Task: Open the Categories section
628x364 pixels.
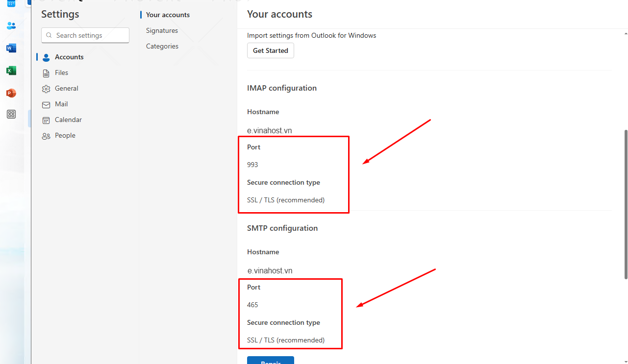Action: click(x=162, y=46)
